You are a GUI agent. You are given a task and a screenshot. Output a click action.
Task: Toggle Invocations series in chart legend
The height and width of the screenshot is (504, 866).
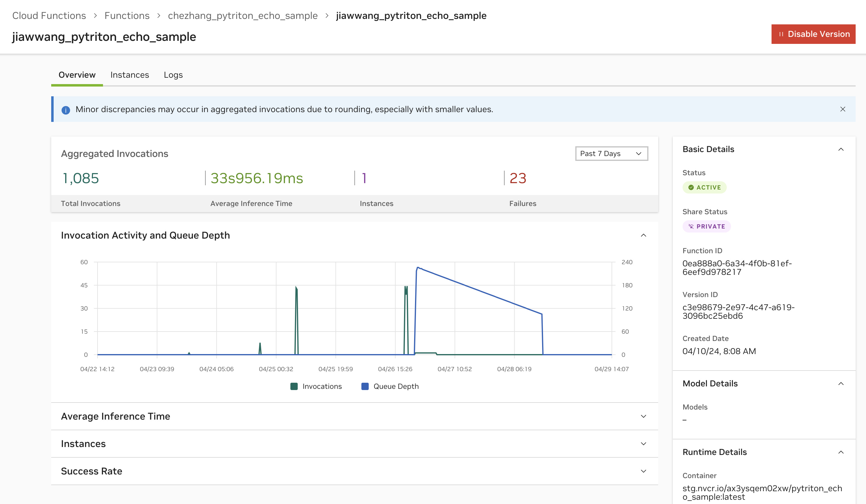pos(316,386)
